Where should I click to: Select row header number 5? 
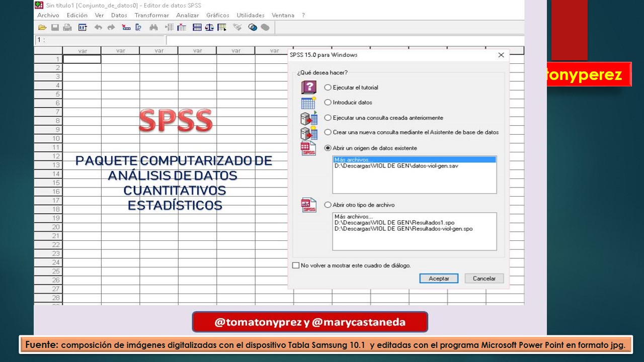(x=48, y=94)
